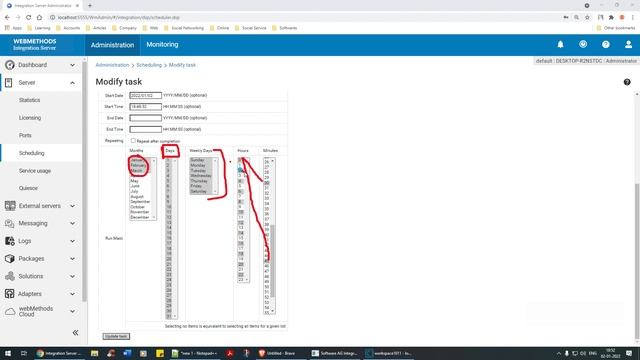
Task: Expand the Packages section chevron
Action: (72, 259)
